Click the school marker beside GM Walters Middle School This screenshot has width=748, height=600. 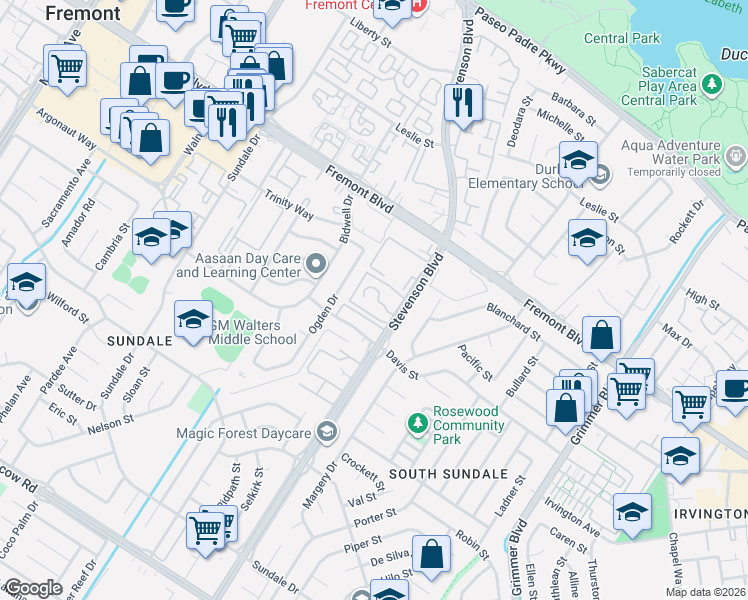[x=193, y=321]
